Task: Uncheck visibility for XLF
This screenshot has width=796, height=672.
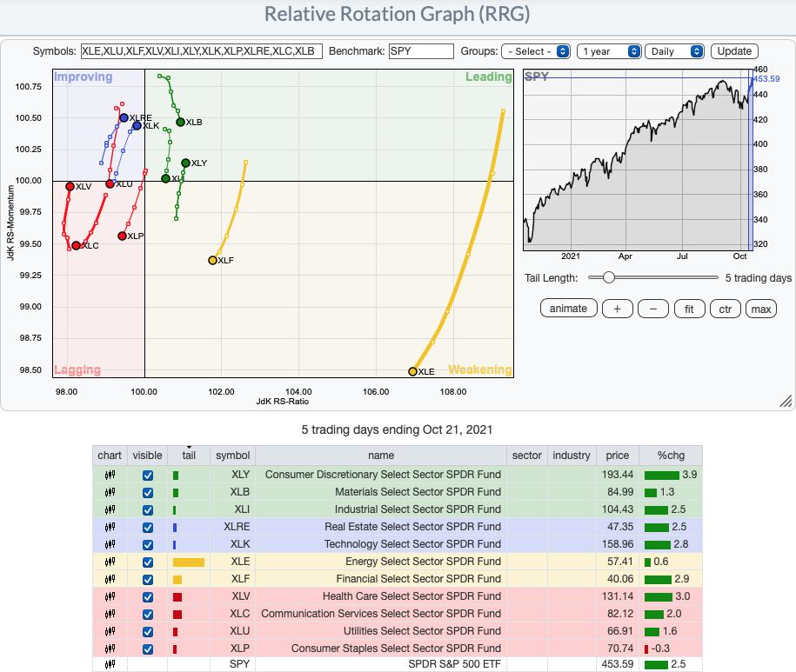Action: tap(148, 579)
